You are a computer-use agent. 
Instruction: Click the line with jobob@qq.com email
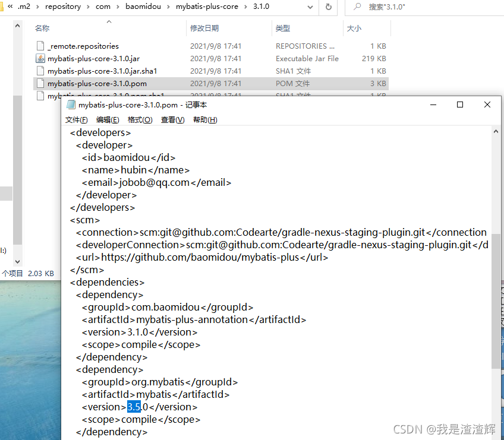pyautogui.click(x=156, y=182)
